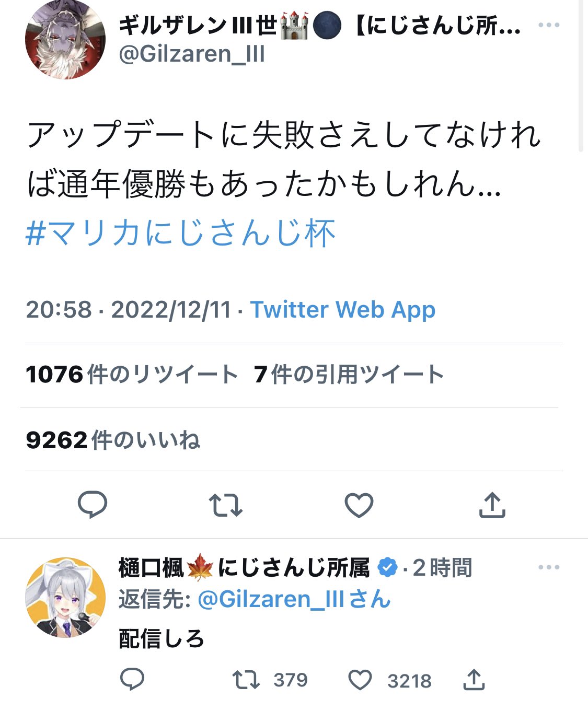View the 9262 件のいいね list
The width and height of the screenshot is (588, 711).
tap(113, 440)
